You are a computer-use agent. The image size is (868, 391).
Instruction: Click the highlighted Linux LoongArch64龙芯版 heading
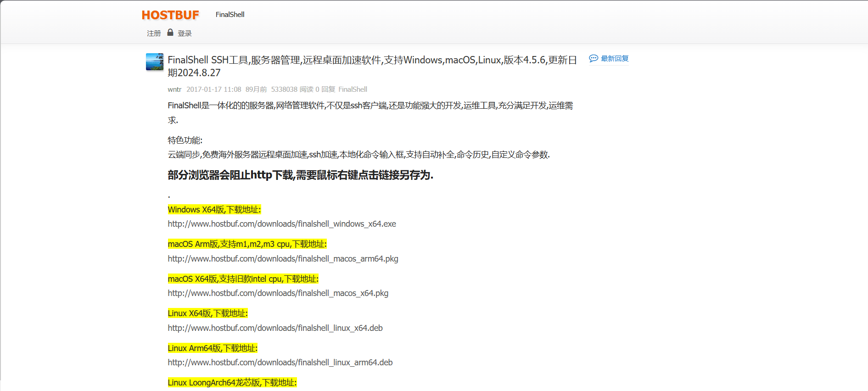pyautogui.click(x=232, y=383)
